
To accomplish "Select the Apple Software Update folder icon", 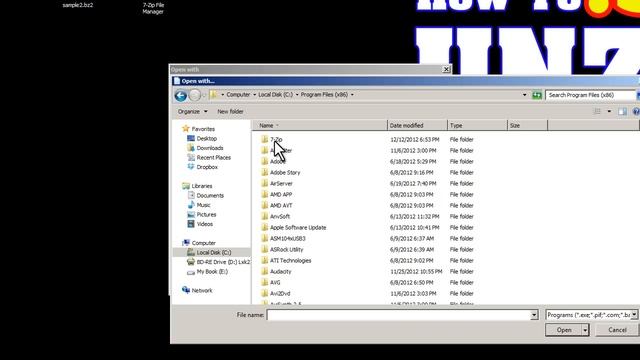I will tap(264, 228).
